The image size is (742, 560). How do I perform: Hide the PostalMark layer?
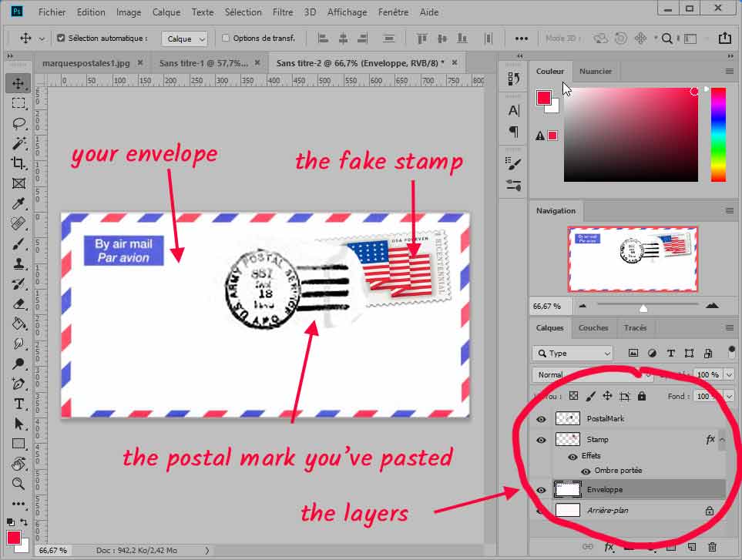[542, 419]
